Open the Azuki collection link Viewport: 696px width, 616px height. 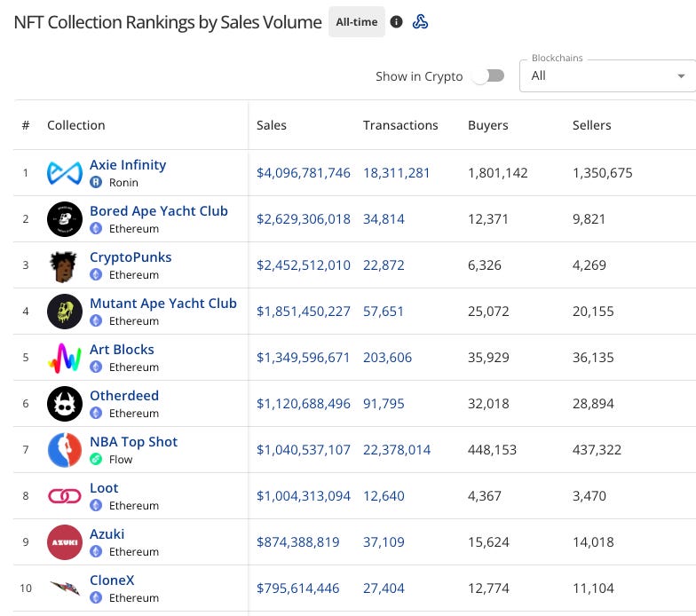(x=107, y=534)
